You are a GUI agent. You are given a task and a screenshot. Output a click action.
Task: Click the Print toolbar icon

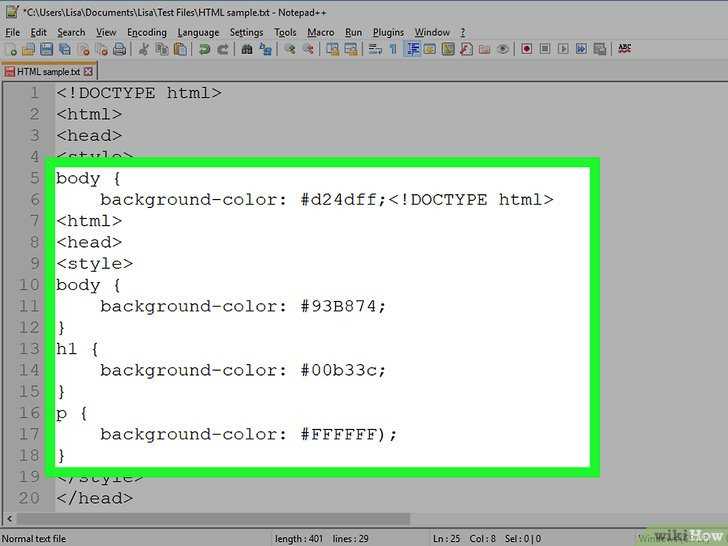click(x=119, y=49)
